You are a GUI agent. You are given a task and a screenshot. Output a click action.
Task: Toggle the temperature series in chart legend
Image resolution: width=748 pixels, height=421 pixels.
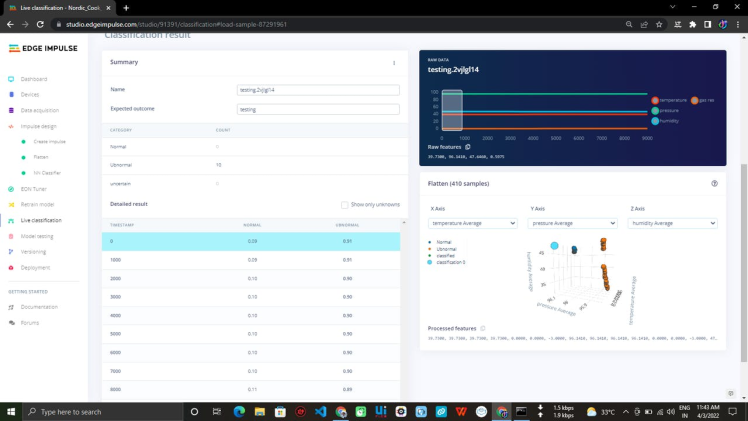[670, 100]
